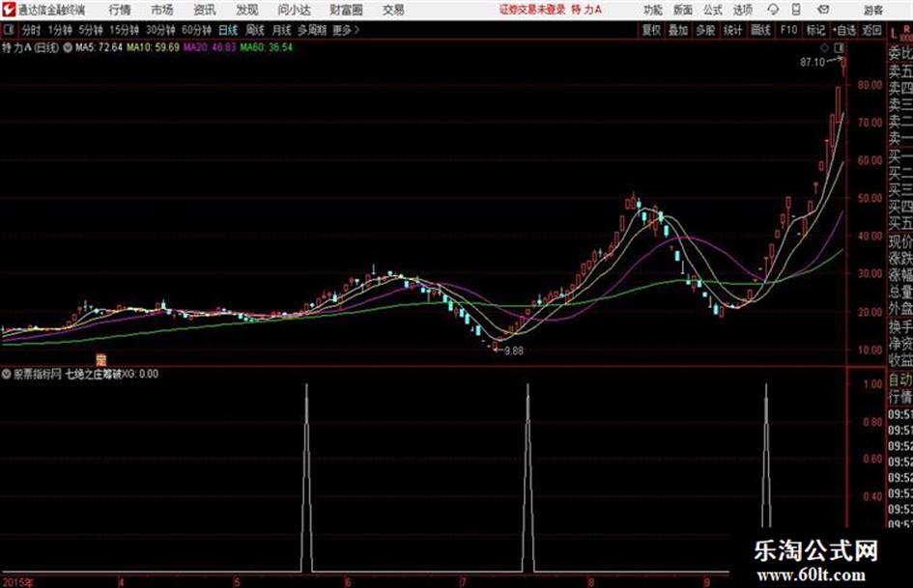Click the 复权 button
This screenshot has width=913, height=588.
[651, 30]
